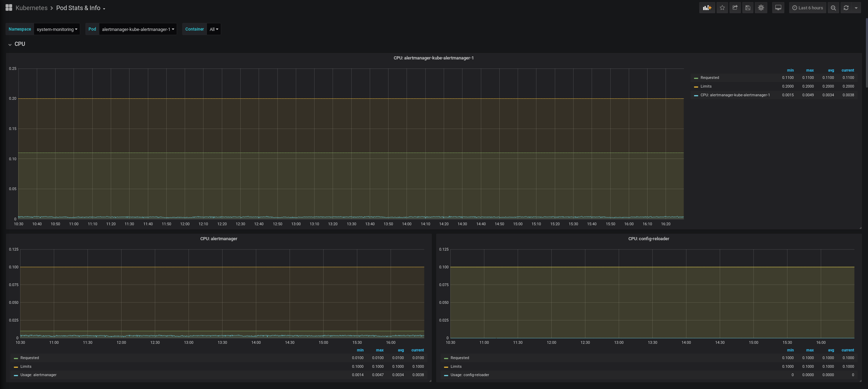
Task: Zoom out the time range
Action: (833, 8)
